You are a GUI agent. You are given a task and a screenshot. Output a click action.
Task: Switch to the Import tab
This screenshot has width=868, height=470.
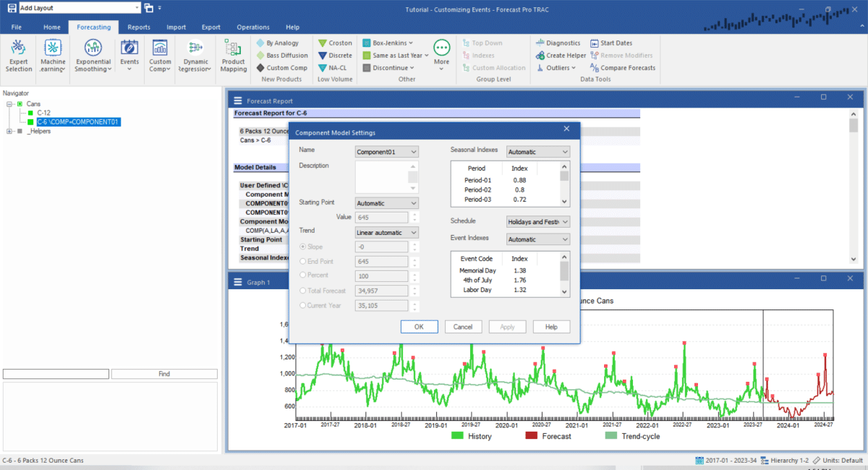pos(176,27)
